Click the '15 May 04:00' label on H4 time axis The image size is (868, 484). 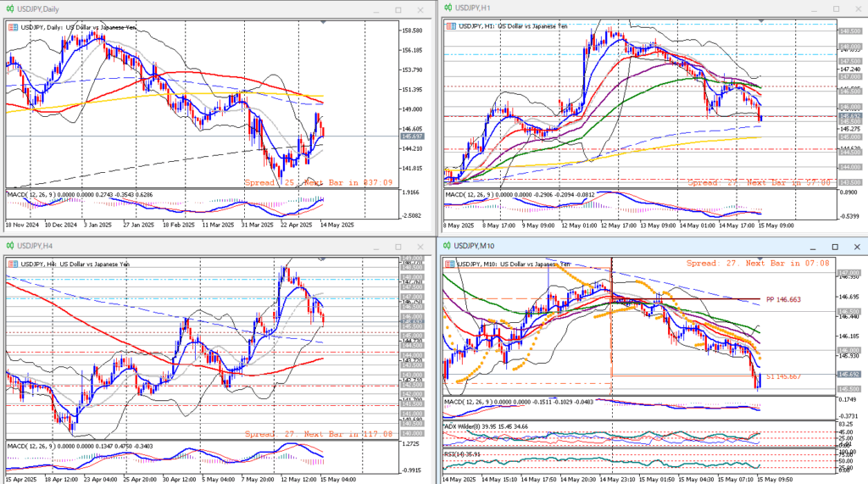click(x=339, y=480)
